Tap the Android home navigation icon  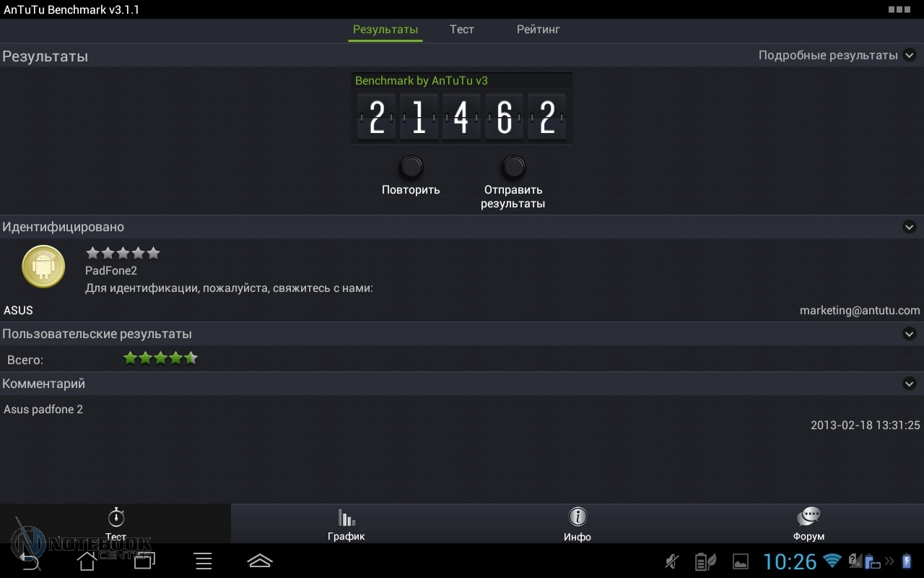pos(87,561)
